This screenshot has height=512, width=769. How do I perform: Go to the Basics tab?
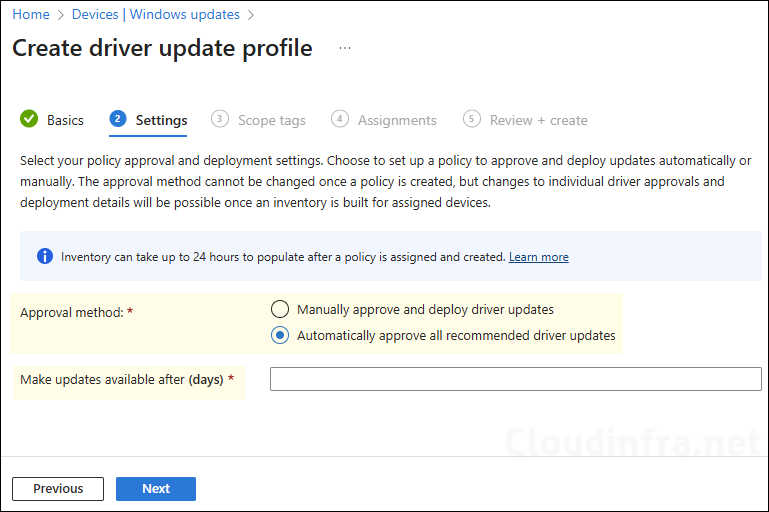pos(65,120)
